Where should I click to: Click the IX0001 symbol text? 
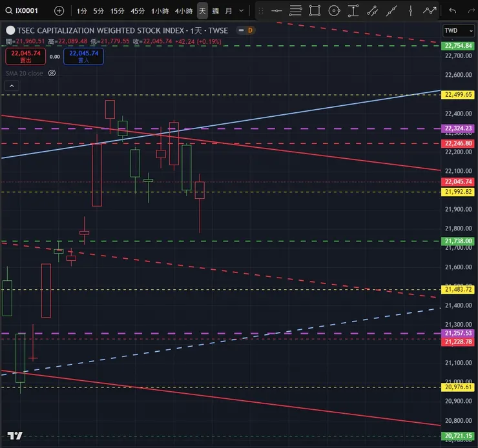click(x=27, y=11)
